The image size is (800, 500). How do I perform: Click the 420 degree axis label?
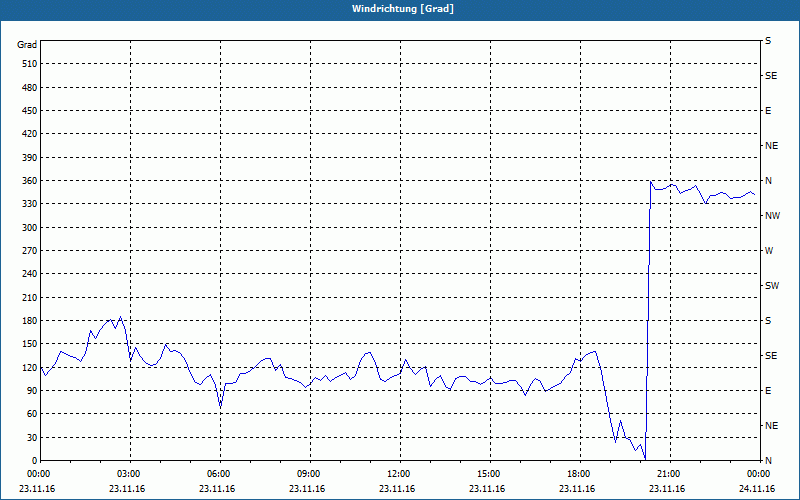click(29, 134)
